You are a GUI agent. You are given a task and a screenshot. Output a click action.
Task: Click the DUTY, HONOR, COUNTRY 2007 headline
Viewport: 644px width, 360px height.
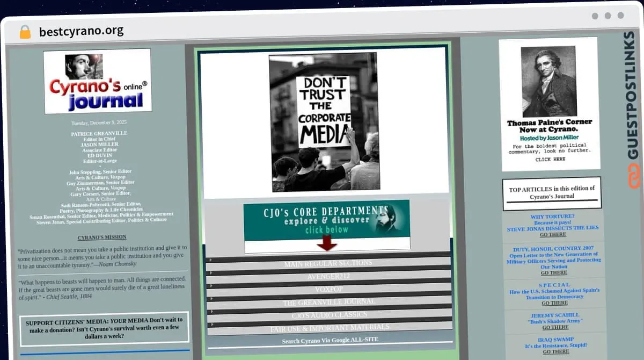[553, 249]
